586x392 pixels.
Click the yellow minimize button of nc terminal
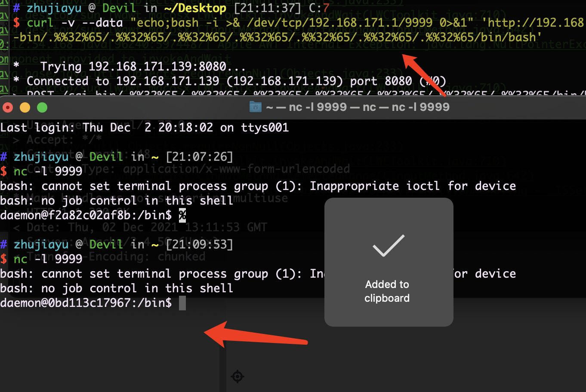[x=25, y=107]
